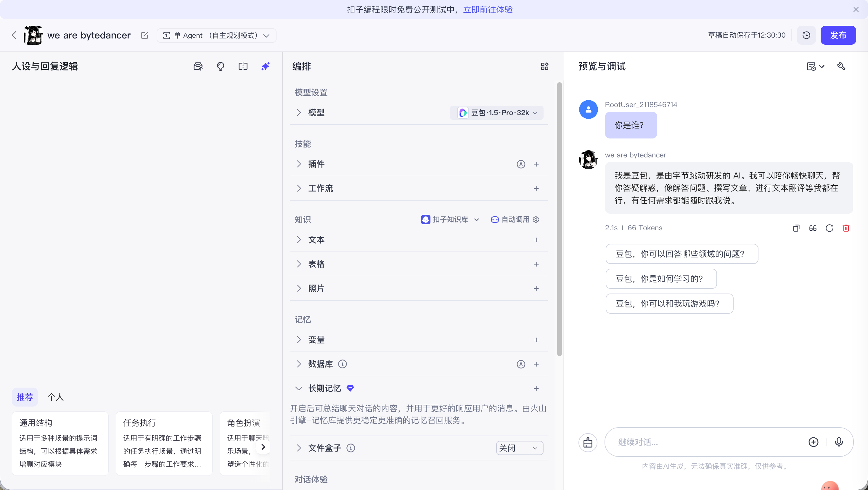
Task: Open the version history clock icon
Action: (806, 36)
